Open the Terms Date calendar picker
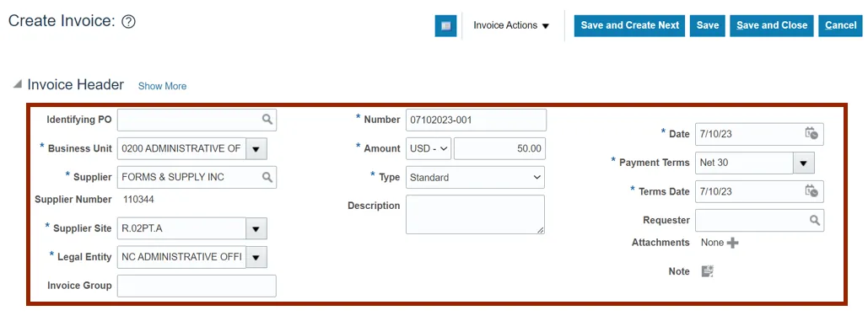 pos(811,191)
